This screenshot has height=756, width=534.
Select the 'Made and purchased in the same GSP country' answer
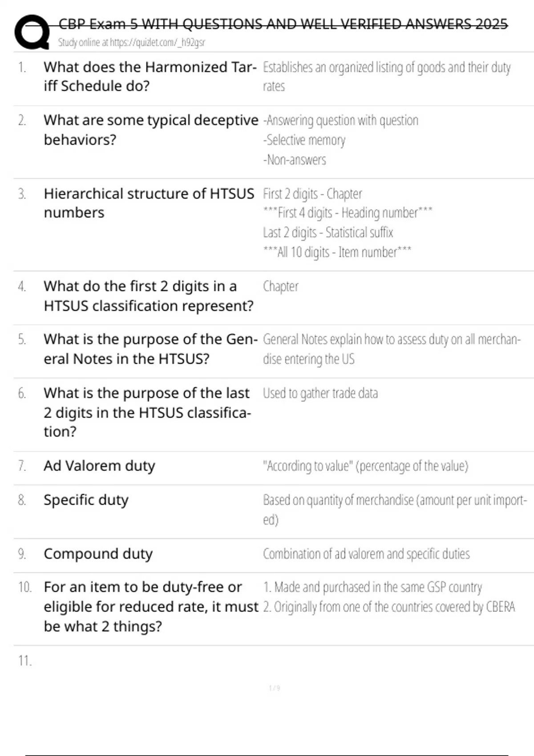coord(373,587)
